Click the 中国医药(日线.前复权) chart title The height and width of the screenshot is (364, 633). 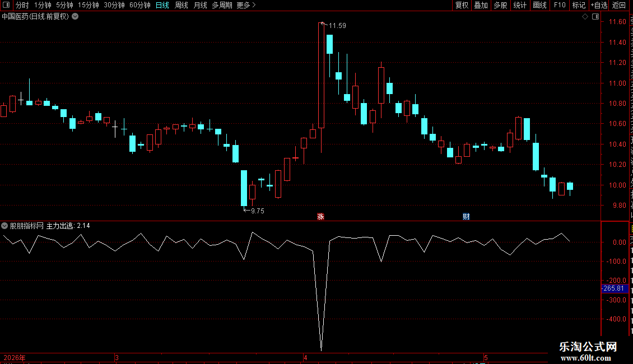[x=35, y=17]
